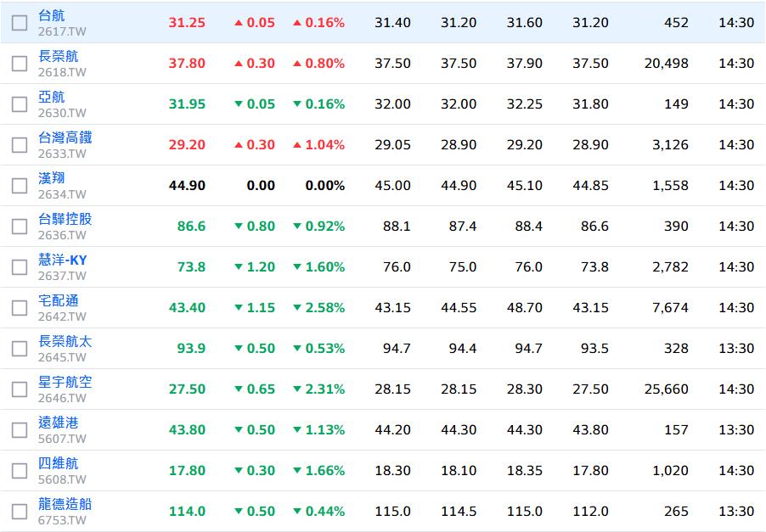View the 台灣高鐵 stock details
Screen dimensions: 766x532
(x=65, y=137)
